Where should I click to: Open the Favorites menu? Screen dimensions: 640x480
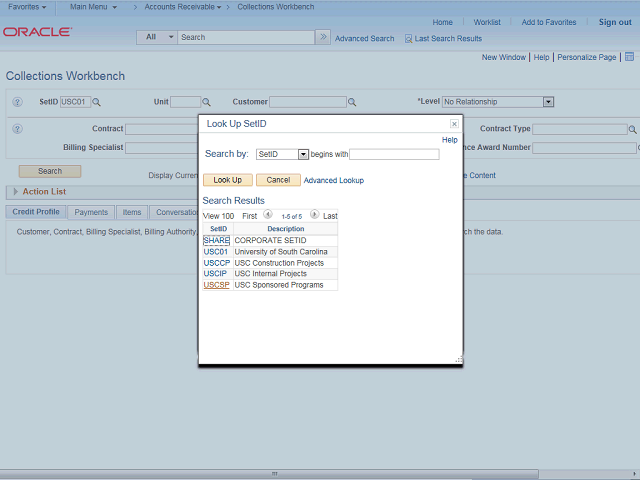tap(27, 7)
